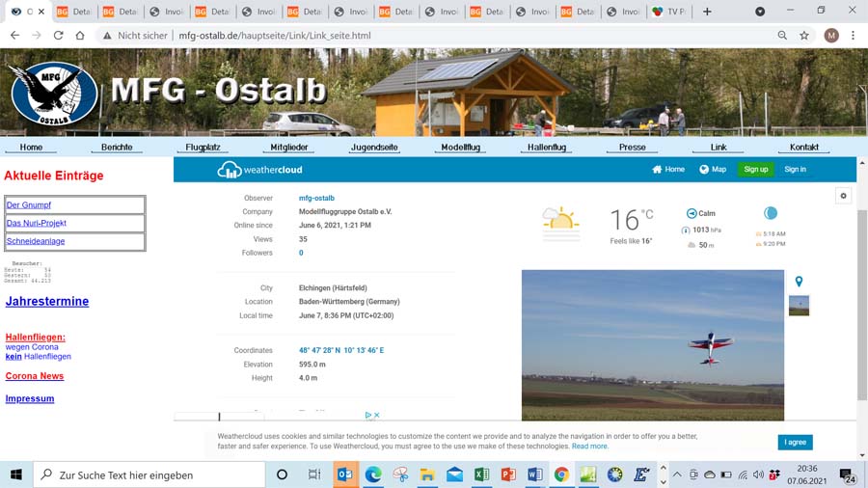Click the map location pin icon

click(799, 282)
